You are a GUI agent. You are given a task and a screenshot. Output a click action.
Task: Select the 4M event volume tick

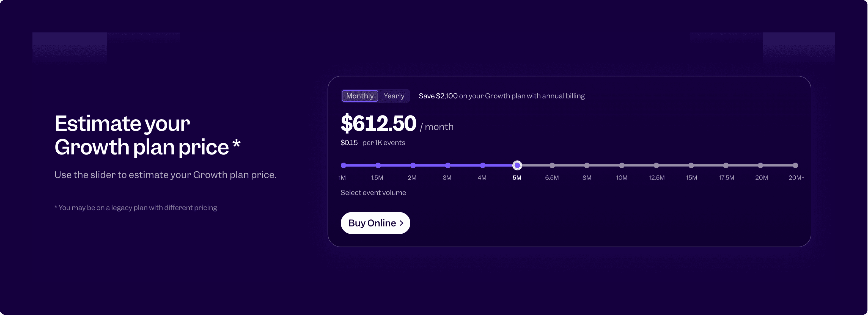click(x=482, y=165)
